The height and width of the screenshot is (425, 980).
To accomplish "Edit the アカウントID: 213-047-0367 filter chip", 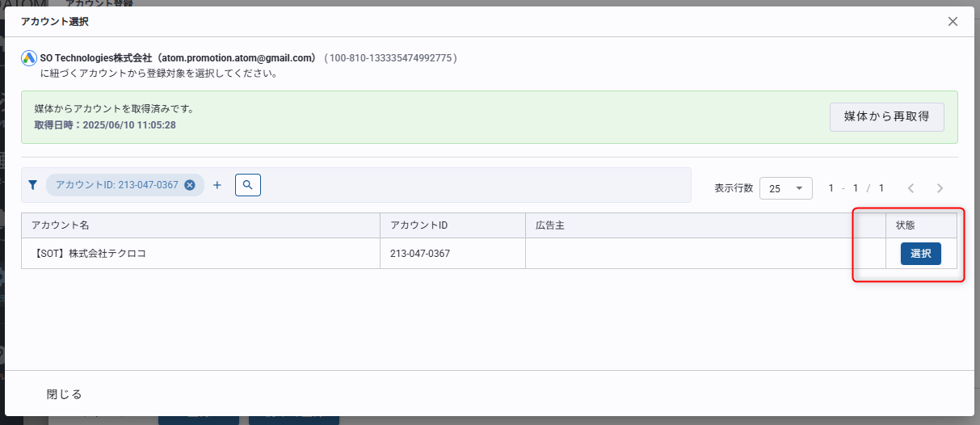I will (116, 185).
